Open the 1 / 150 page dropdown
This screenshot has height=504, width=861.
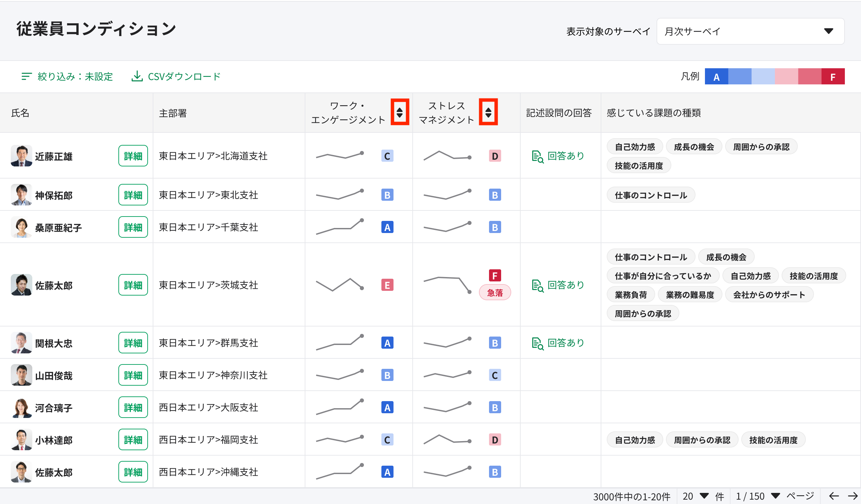(x=758, y=496)
